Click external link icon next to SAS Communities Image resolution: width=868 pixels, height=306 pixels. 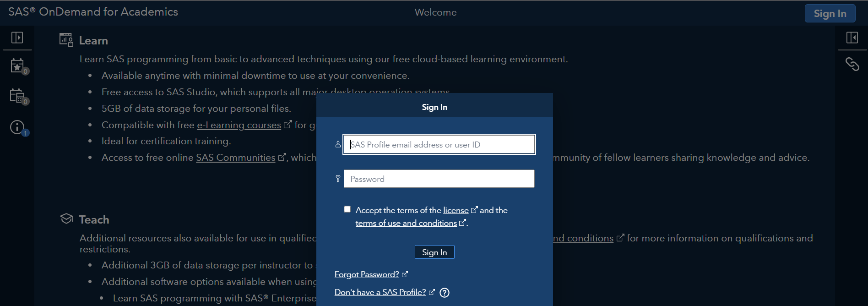point(282,157)
